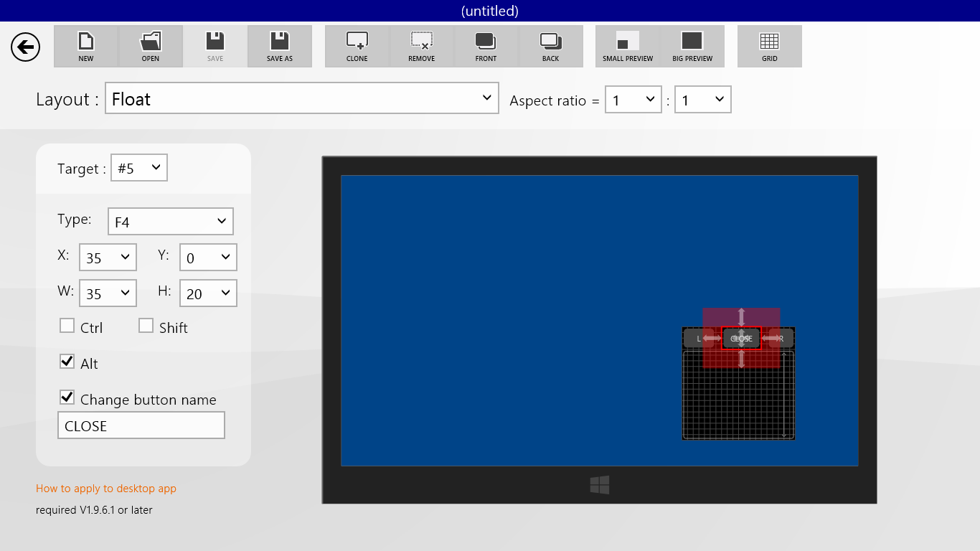Screen dimensions: 980x551
Task: Open the How to apply to desktop app link
Action: click(105, 488)
